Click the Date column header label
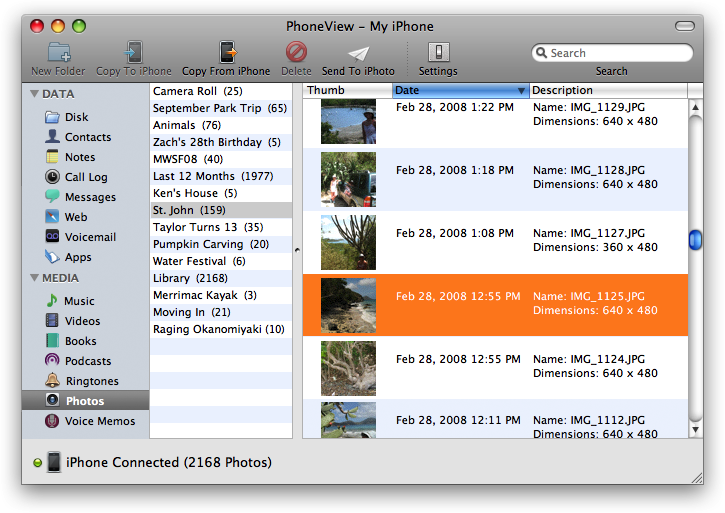The height and width of the screenshot is (513, 725). tap(407, 90)
